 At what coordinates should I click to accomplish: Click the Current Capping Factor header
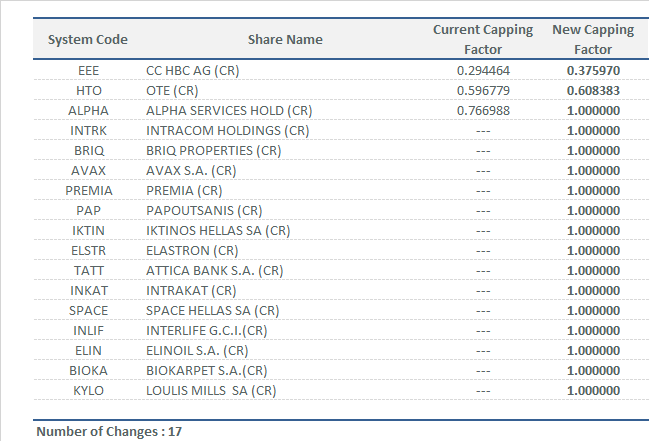click(483, 39)
